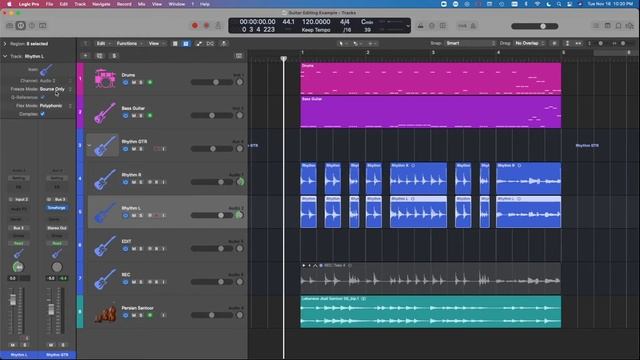640x360 pixels.
Task: Click the track icon in the Track inspector
Action: (x=46, y=70)
